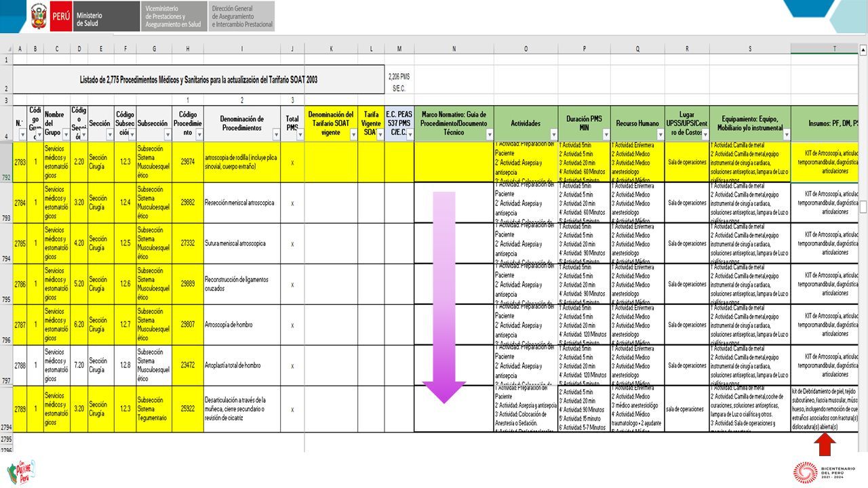Image resolution: width=868 pixels, height=488 pixels.
Task: Open the Sección column filter dropdown
Action: point(109,135)
